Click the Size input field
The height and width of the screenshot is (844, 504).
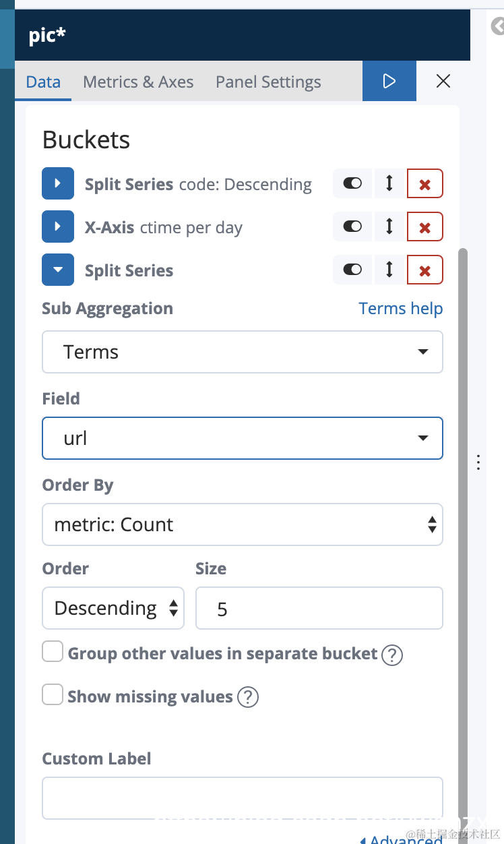pos(319,608)
